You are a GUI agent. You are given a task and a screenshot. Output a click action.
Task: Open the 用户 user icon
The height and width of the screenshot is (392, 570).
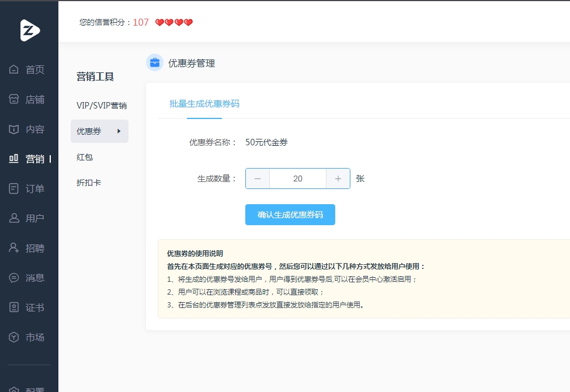coord(14,218)
